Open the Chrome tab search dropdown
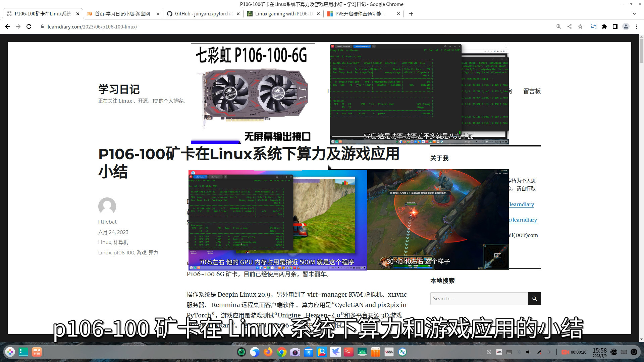This screenshot has width=644, height=362. point(634,14)
